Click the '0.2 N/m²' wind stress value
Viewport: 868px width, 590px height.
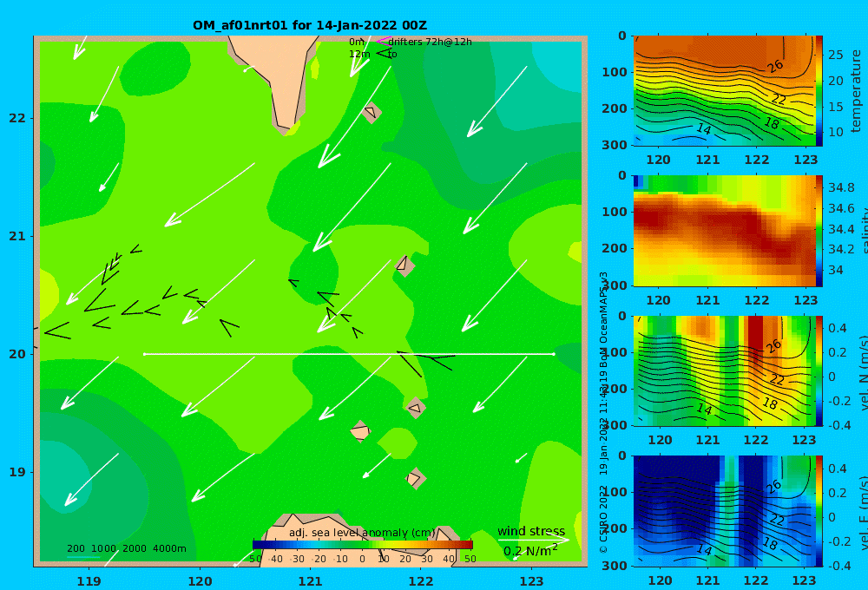click(x=530, y=551)
